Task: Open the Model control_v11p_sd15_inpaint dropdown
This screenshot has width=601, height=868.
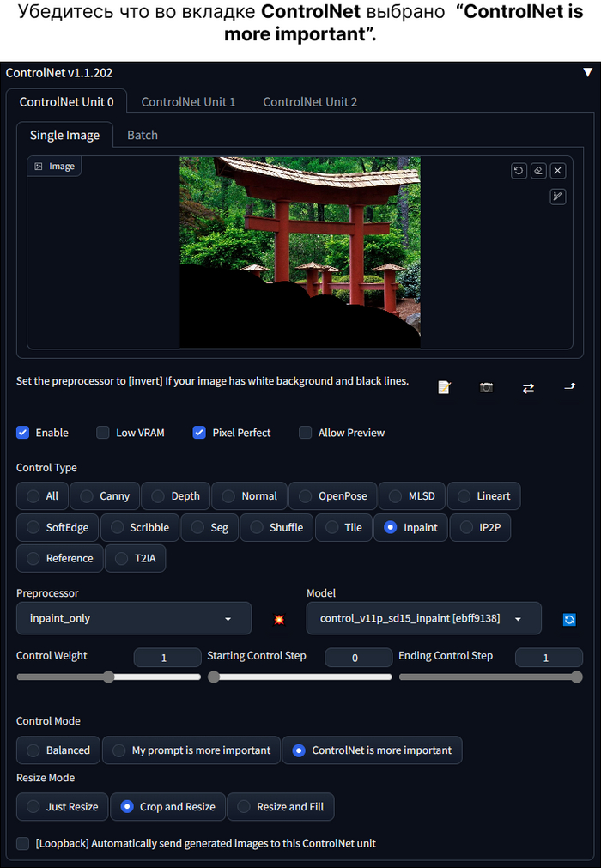Action: [x=422, y=618]
